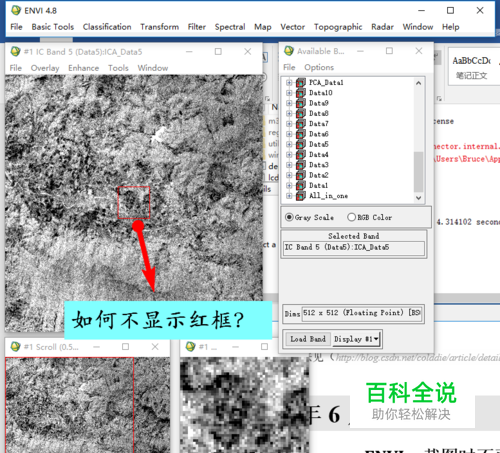
Task: Click the band list scroll down arrow
Action: 419,198
